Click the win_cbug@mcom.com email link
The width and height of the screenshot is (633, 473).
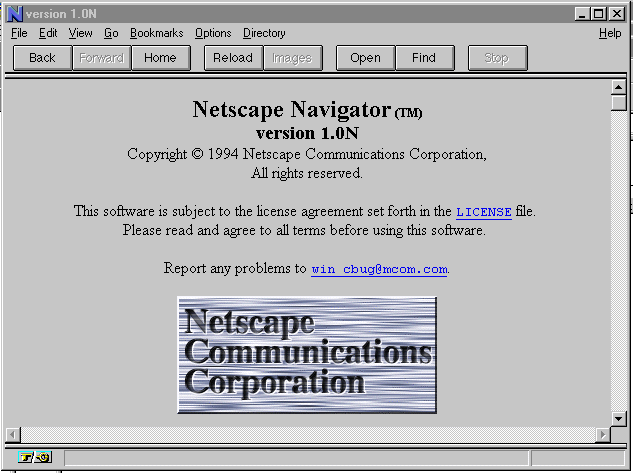(x=379, y=269)
